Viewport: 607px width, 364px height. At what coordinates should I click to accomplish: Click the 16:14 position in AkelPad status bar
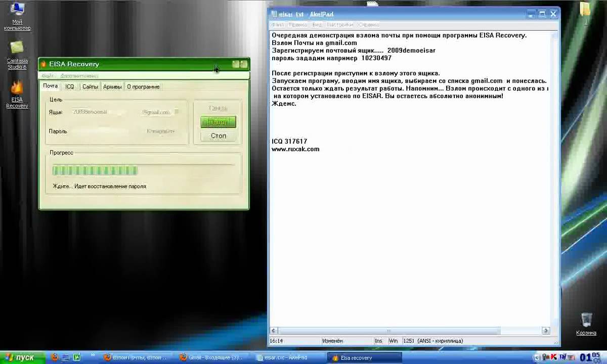coord(276,341)
